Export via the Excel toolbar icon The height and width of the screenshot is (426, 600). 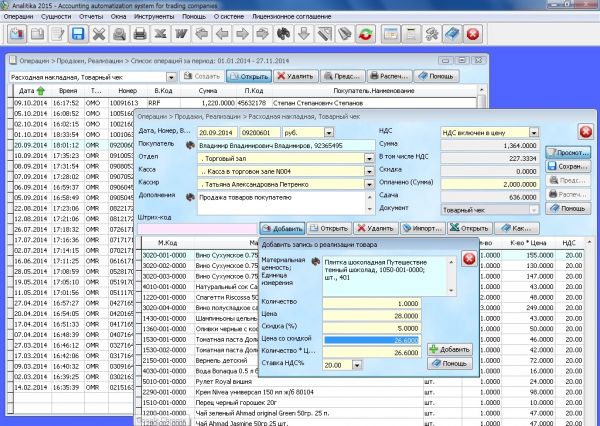tap(162, 34)
